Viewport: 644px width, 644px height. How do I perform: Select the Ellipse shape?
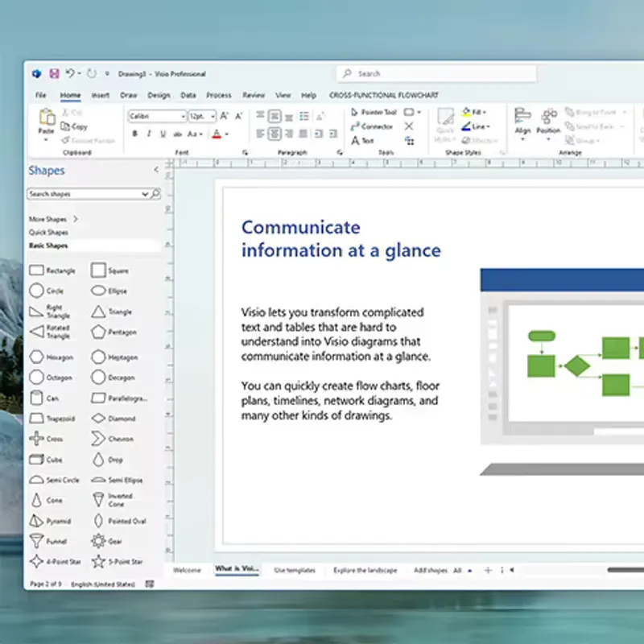[x=109, y=291]
